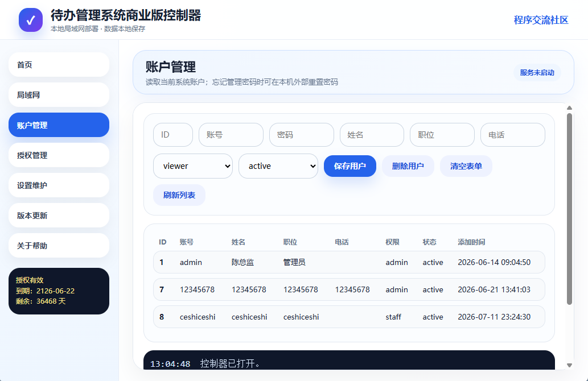Click the 管理员 position cell
The width and height of the screenshot is (588, 381).
click(x=294, y=262)
